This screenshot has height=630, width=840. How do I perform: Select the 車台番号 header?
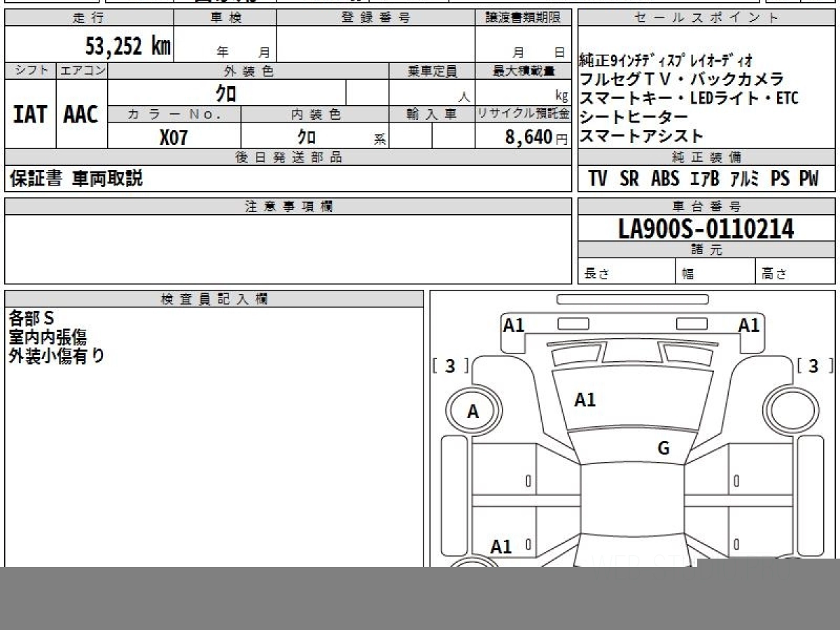point(707,206)
